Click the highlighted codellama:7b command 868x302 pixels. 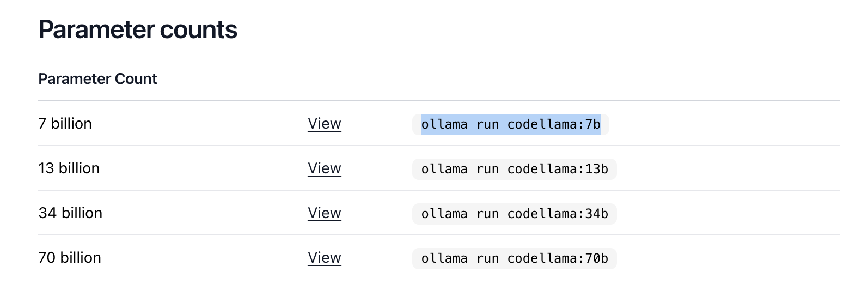point(510,124)
